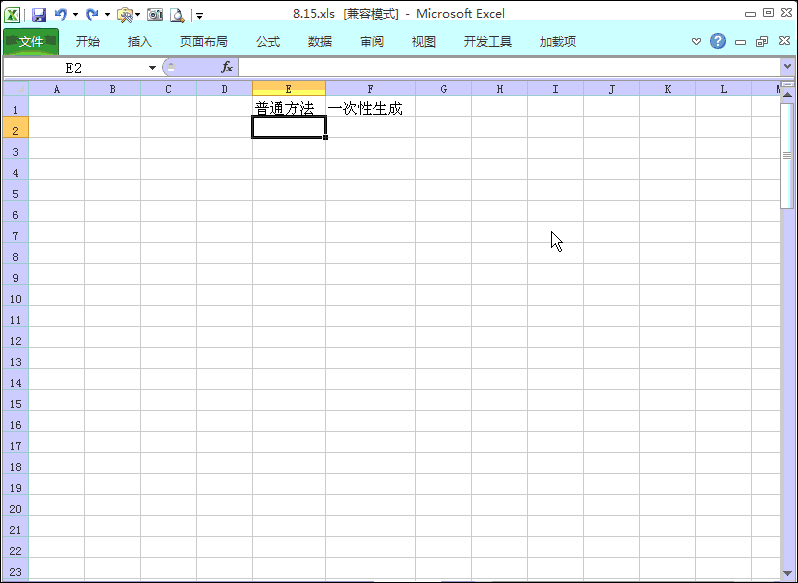
Task: Expand the tools icon dropdown arrow
Action: tap(137, 15)
